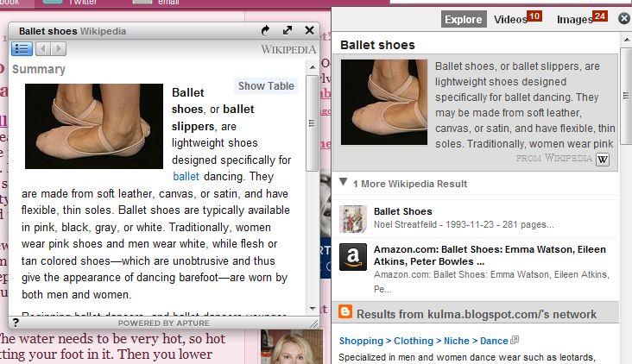
Task: Expand 1 More Wikipedia Result
Action: click(x=403, y=184)
